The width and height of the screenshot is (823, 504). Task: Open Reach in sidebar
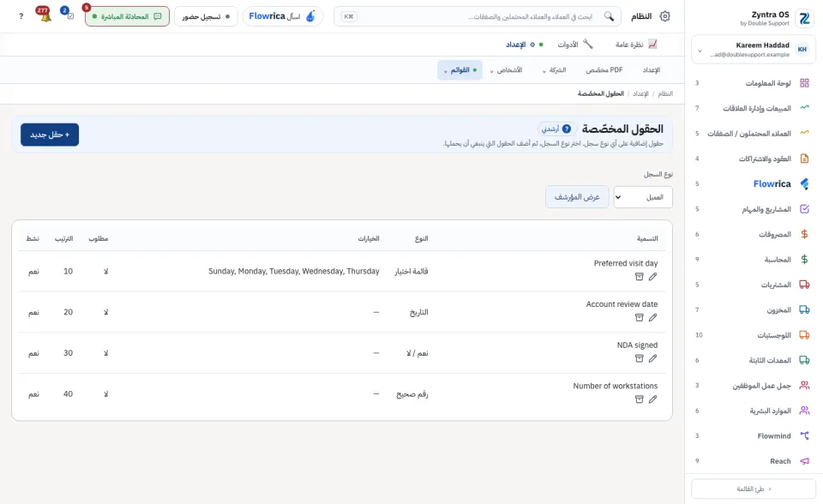pyautogui.click(x=753, y=461)
